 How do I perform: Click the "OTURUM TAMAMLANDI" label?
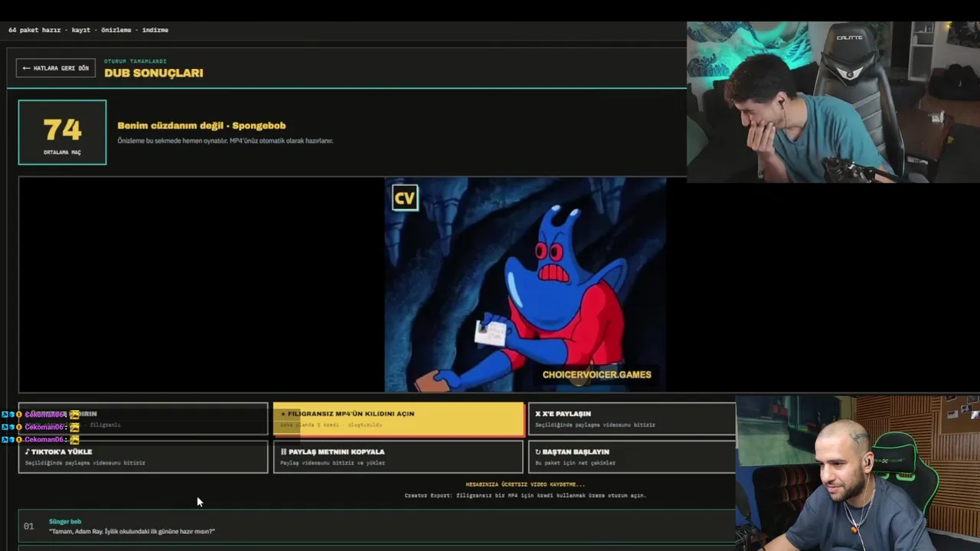136,61
